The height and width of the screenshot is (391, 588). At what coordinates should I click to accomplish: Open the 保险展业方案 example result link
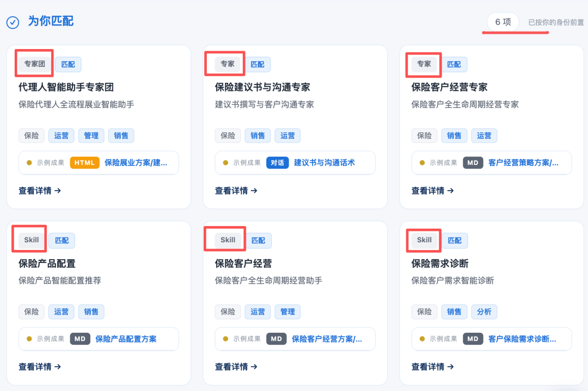coord(136,163)
